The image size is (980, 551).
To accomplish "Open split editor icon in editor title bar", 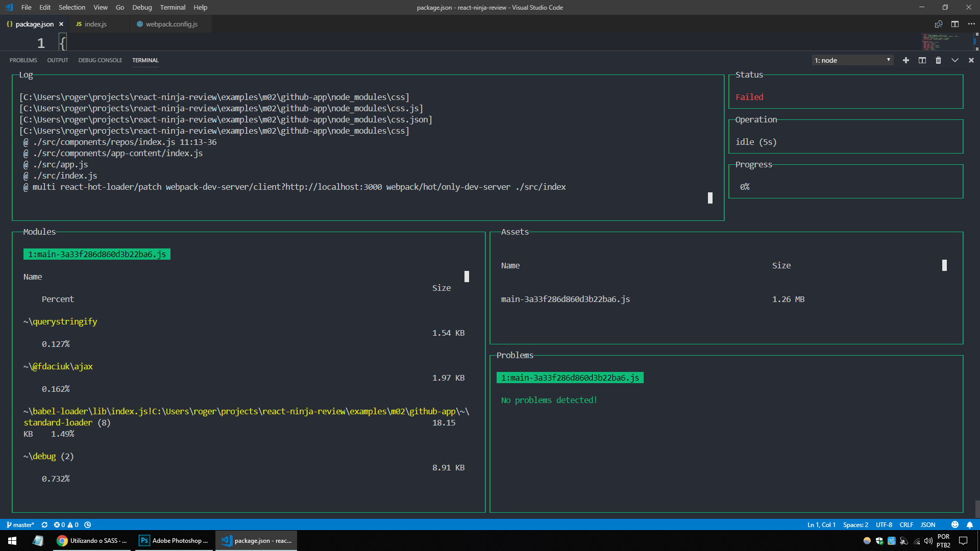I will pos(955,24).
